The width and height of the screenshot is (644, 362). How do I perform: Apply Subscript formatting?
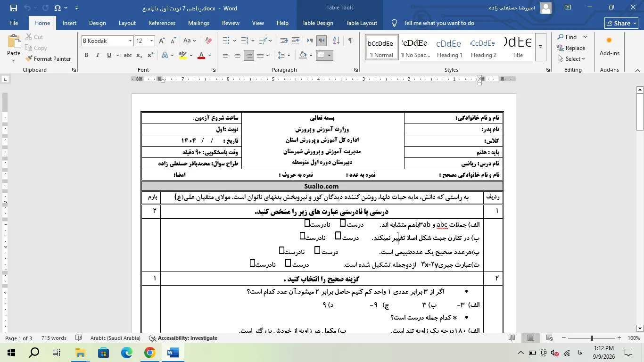(x=139, y=55)
